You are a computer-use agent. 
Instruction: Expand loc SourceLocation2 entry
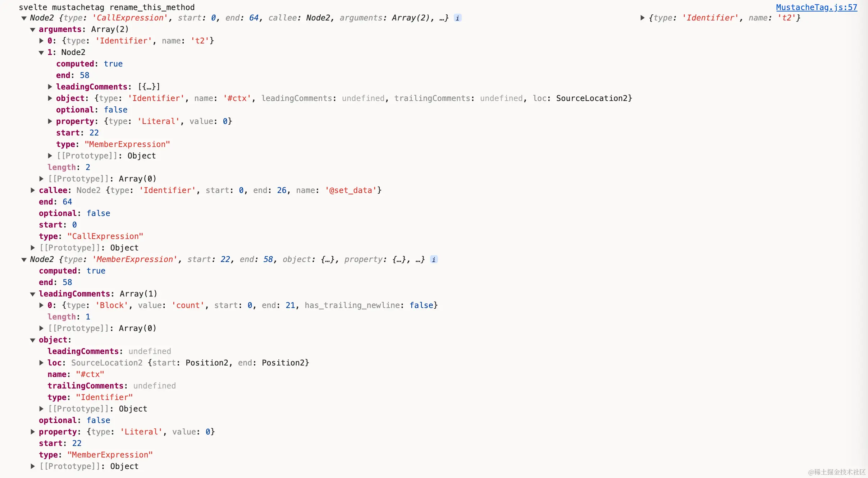point(41,363)
